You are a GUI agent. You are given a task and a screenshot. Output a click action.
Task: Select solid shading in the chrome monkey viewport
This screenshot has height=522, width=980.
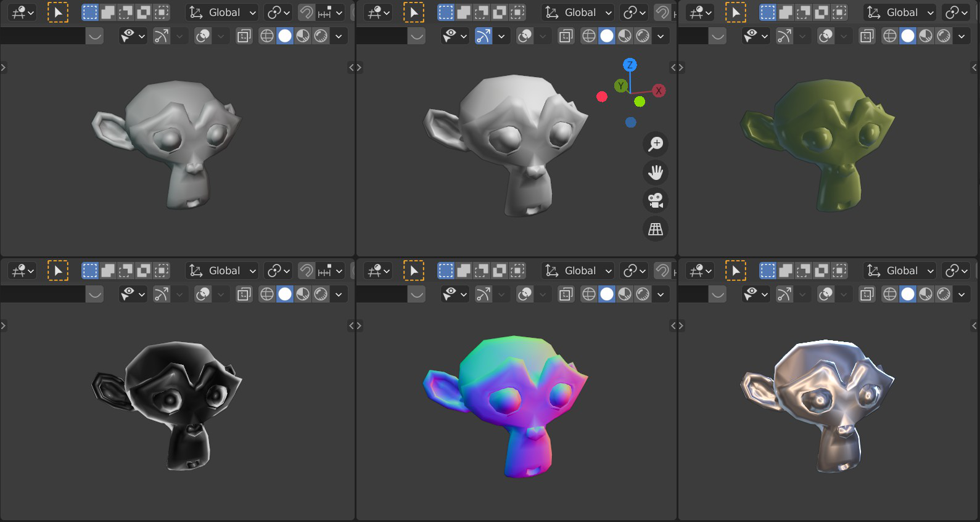(908, 295)
